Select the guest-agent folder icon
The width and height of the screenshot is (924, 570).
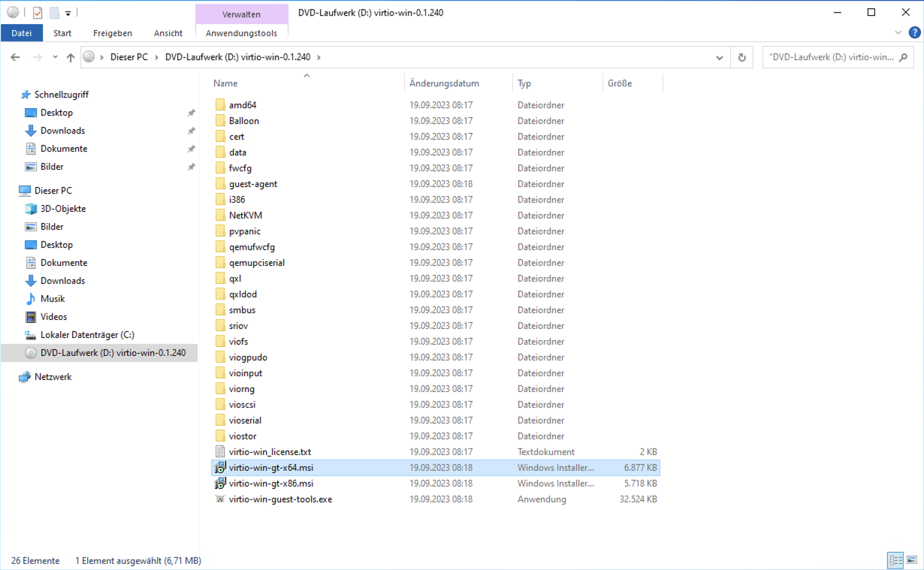(x=220, y=184)
